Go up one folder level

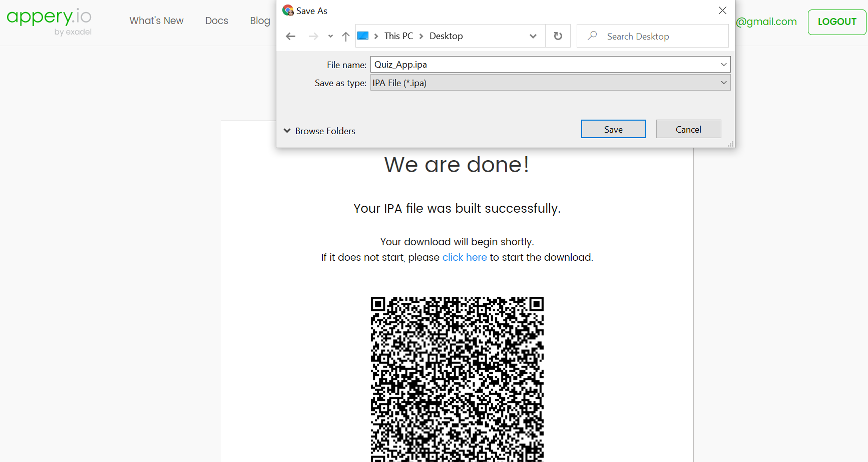[345, 36]
